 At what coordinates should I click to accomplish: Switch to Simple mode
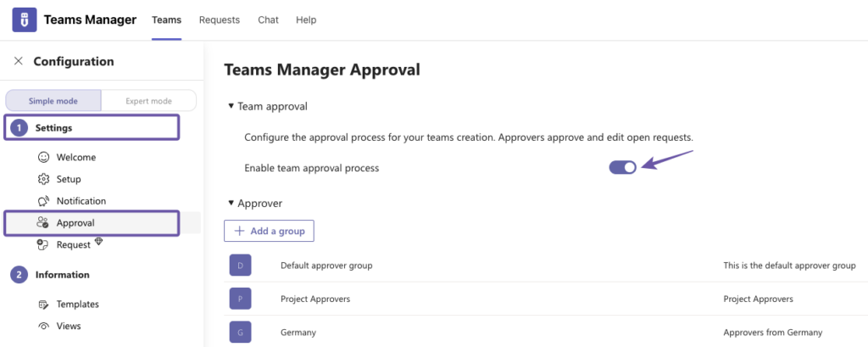coord(53,101)
